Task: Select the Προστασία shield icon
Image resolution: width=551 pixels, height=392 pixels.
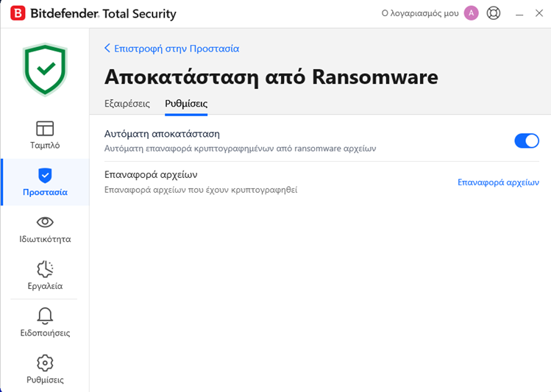Action: click(45, 175)
